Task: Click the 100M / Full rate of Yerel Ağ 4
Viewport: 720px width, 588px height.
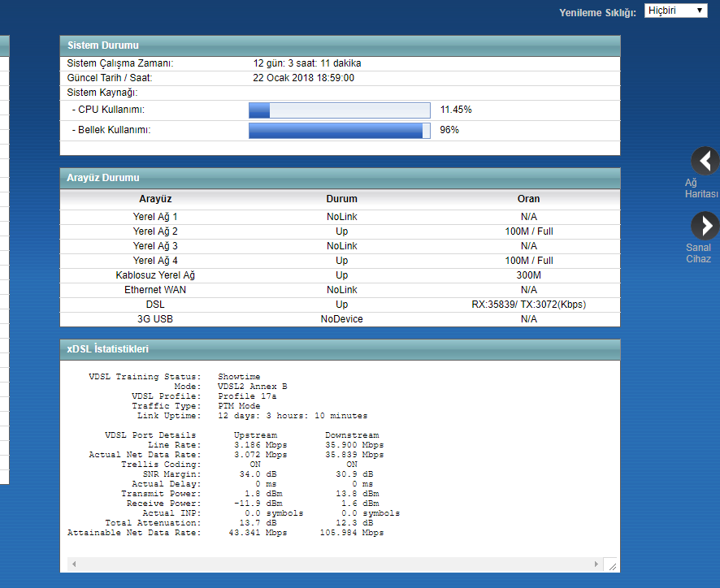Action: click(528, 261)
